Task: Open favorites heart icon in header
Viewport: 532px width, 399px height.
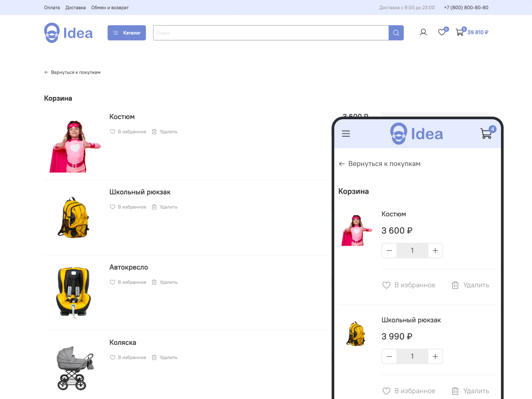Action: pyautogui.click(x=442, y=32)
